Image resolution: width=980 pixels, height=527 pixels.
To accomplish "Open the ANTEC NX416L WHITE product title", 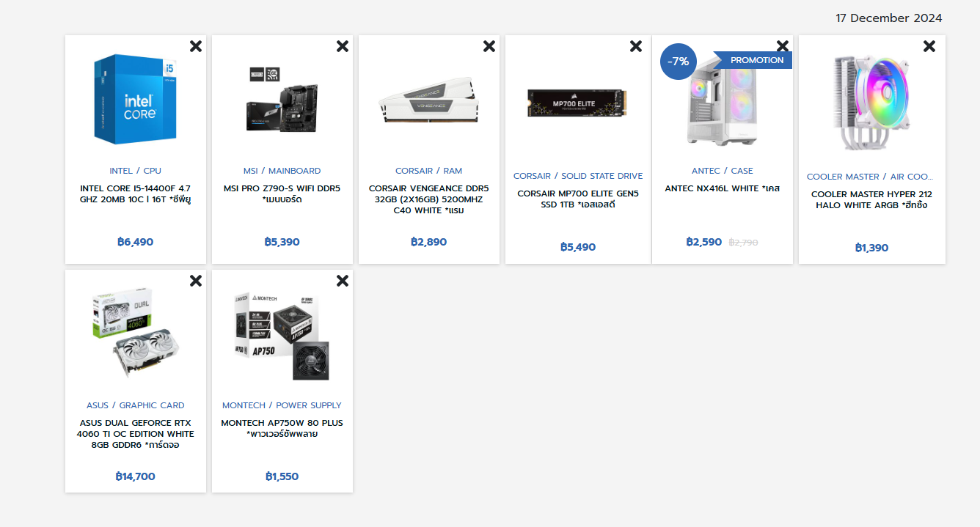I will [x=723, y=188].
